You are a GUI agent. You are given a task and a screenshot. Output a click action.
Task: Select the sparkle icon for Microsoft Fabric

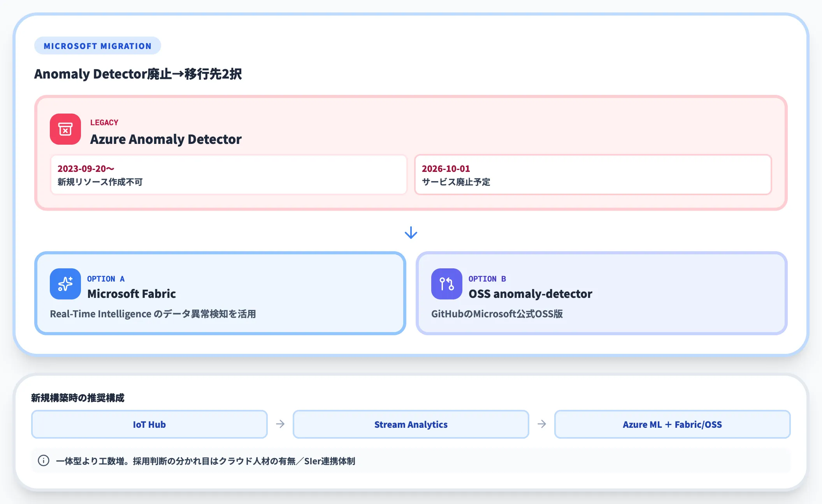65,284
